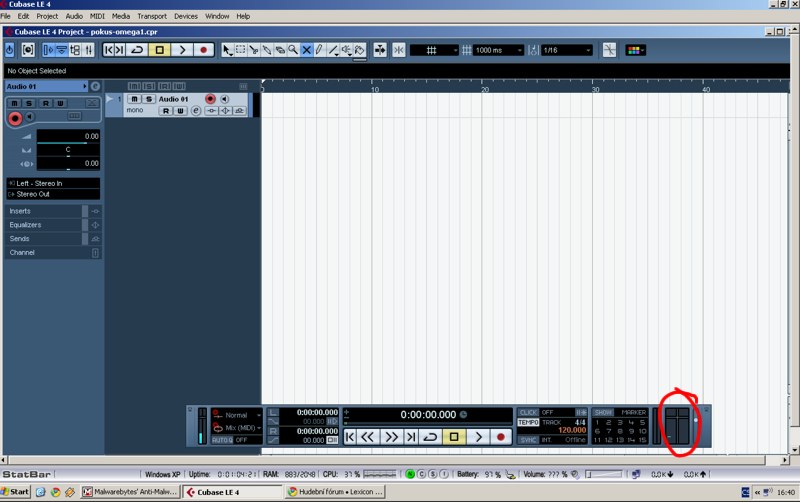Image resolution: width=800 pixels, height=502 pixels.
Task: Pick the Draw pencil tool
Action: click(319, 50)
